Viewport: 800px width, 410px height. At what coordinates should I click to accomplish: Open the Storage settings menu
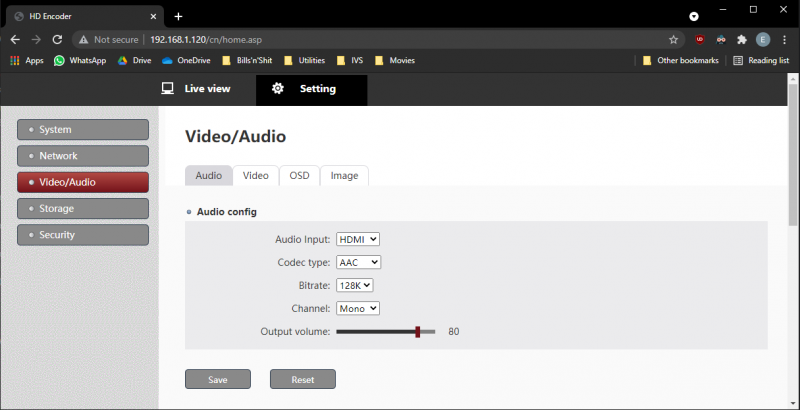(83, 209)
